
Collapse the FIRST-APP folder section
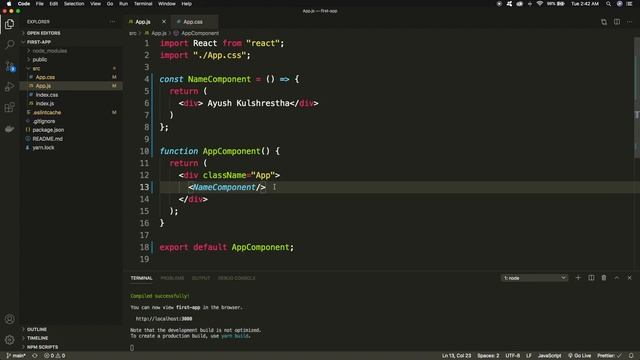pos(39,42)
